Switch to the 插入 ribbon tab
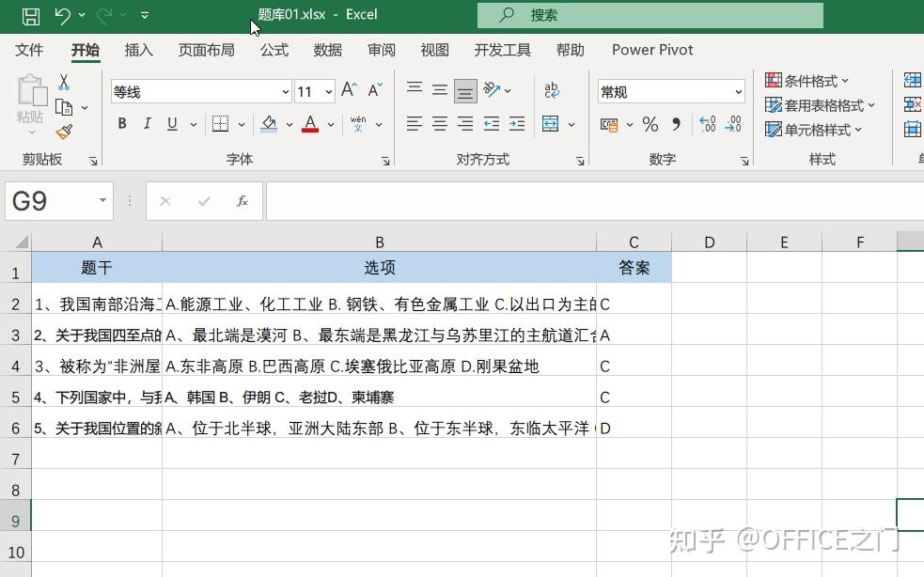The height and width of the screenshot is (577, 924). click(x=138, y=50)
